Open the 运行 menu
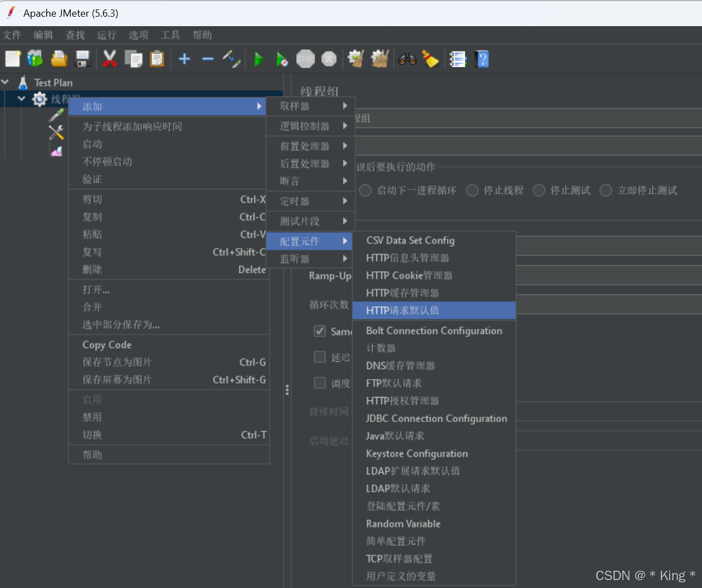This screenshot has width=702, height=588. coord(107,35)
